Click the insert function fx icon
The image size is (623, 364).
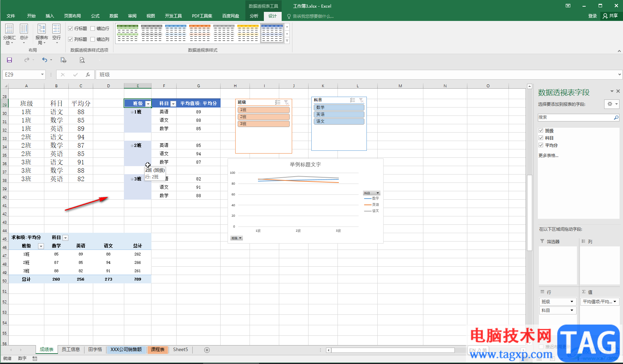88,75
